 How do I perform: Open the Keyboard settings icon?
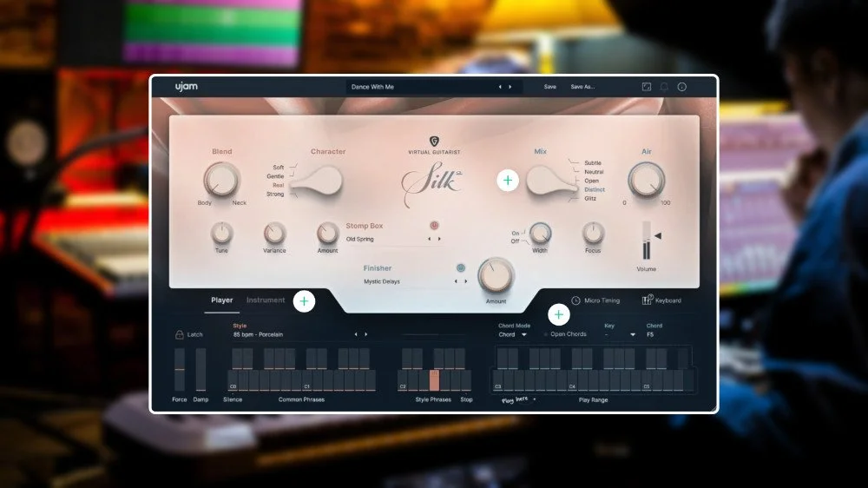pyautogui.click(x=647, y=300)
